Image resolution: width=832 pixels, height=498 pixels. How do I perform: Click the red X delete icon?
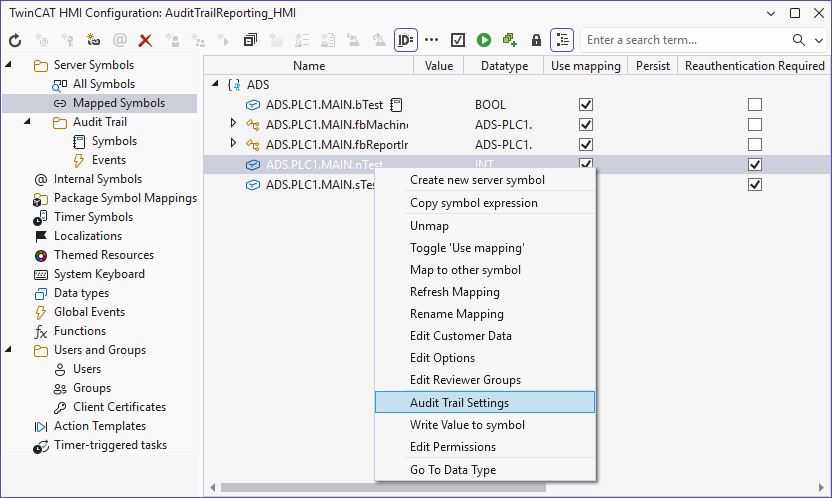[145, 40]
